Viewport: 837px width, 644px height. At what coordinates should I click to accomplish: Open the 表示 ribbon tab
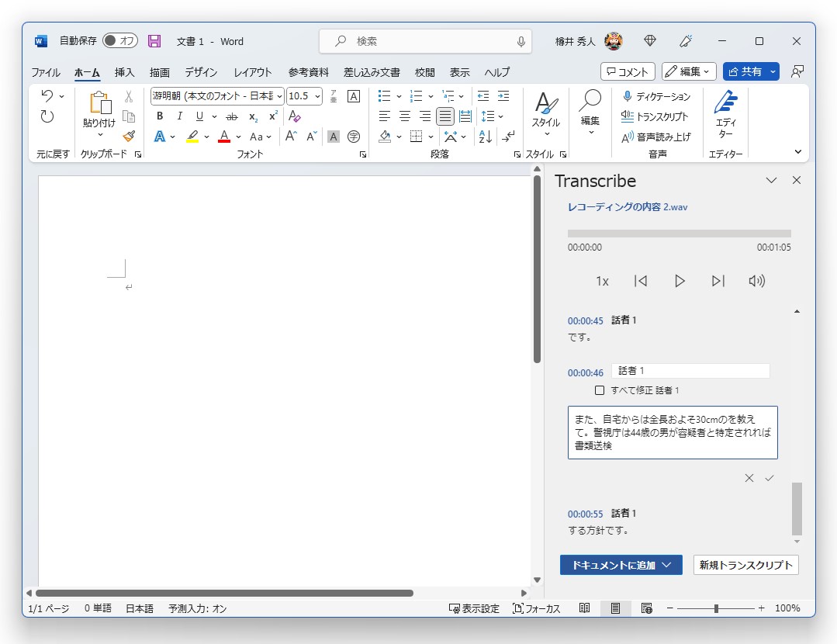click(458, 71)
